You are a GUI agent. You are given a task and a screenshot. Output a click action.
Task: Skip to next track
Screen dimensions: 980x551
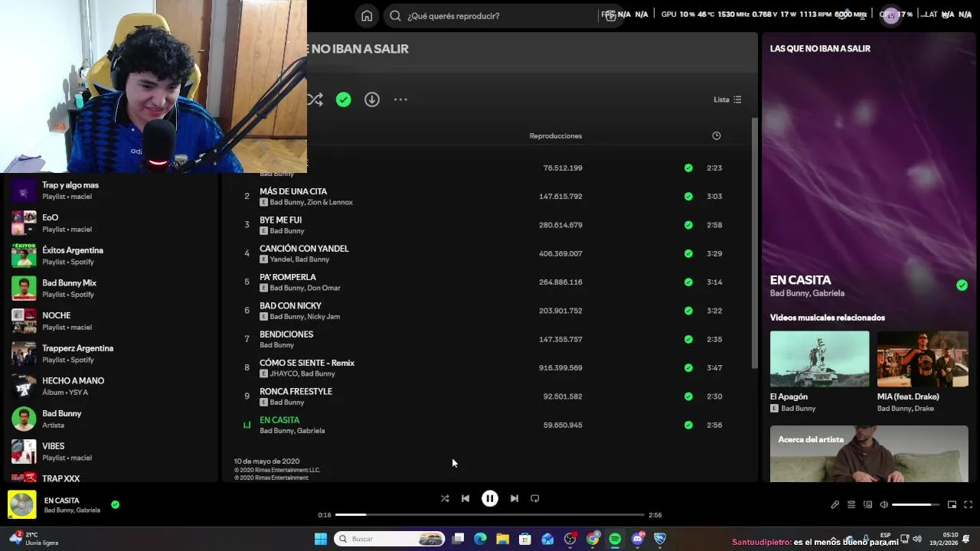[x=514, y=498]
